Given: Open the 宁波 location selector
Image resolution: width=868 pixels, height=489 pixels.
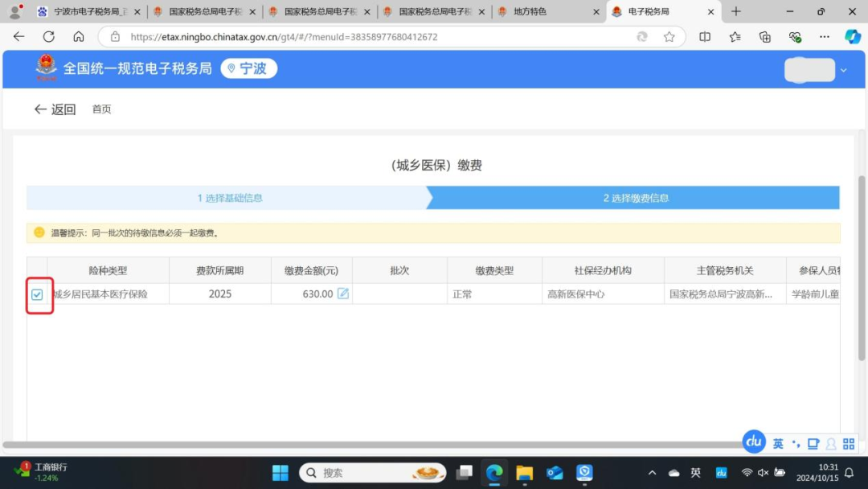Looking at the screenshot, I should tap(248, 69).
